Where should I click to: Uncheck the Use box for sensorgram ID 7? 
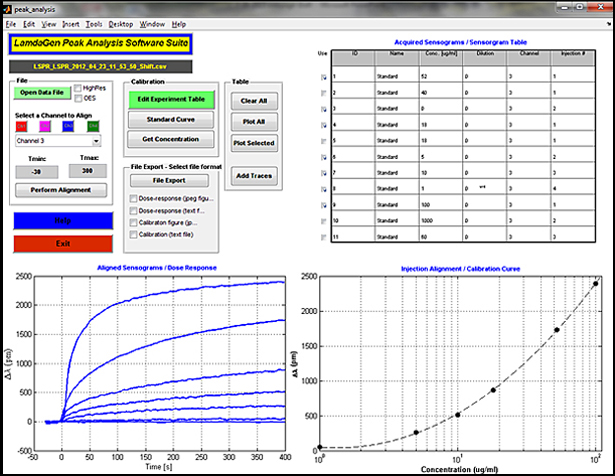[x=324, y=173]
